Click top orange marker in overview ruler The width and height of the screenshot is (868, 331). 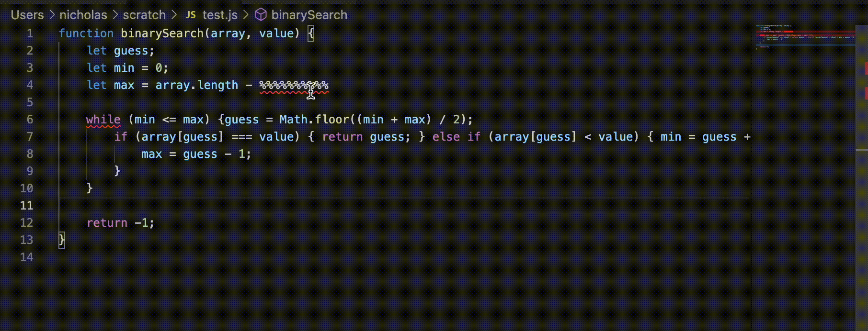point(866,68)
